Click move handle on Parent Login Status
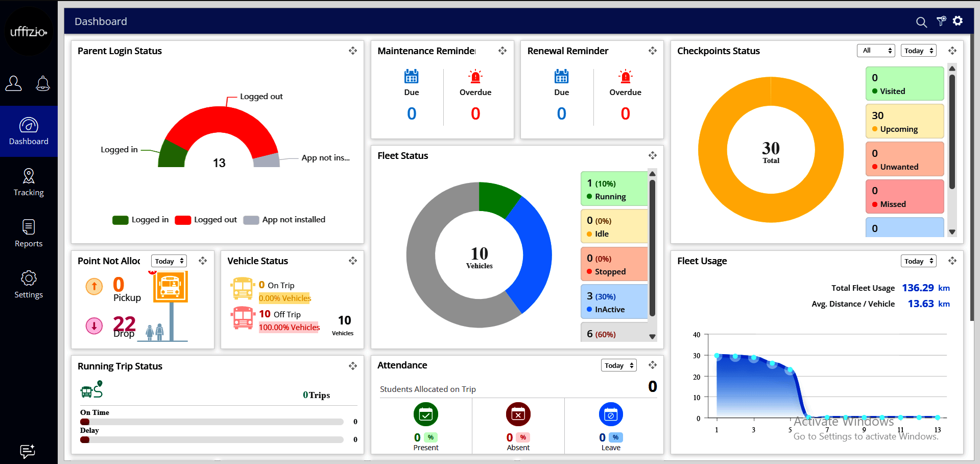This screenshot has width=980, height=464. pyautogui.click(x=353, y=51)
